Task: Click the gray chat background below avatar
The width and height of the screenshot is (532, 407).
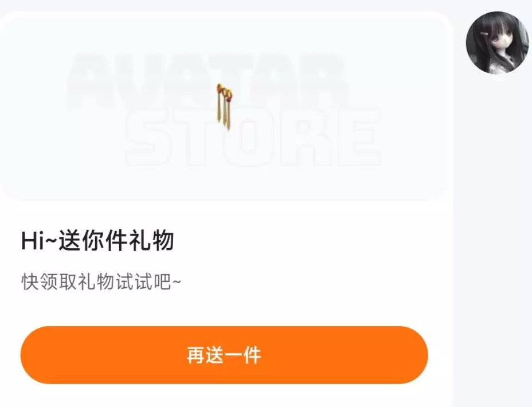Action: [492, 237]
